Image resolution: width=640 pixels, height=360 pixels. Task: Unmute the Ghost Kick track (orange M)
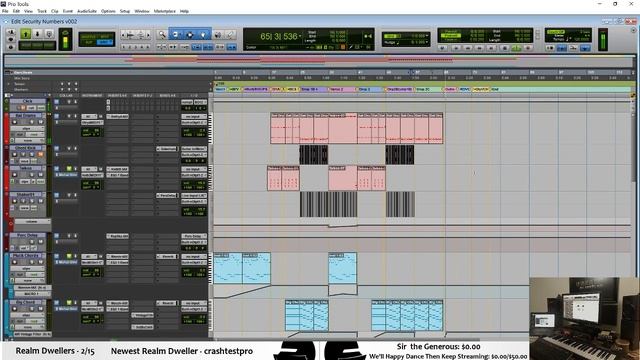pyautogui.click(x=40, y=155)
